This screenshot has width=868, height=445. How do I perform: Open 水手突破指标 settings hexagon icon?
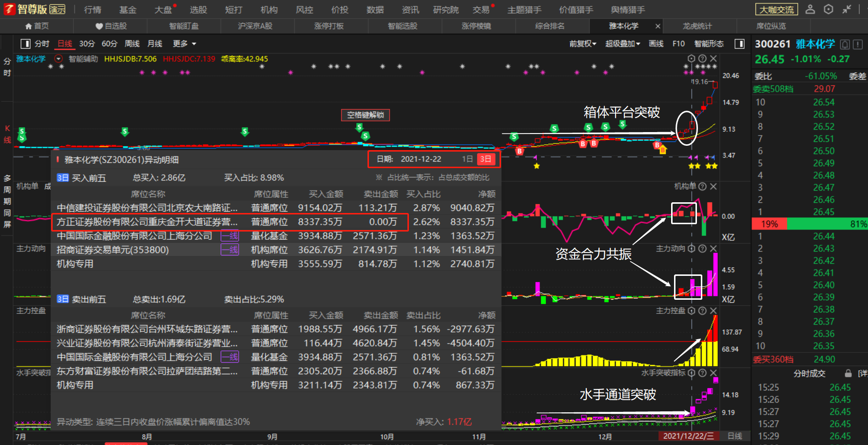[x=691, y=373]
